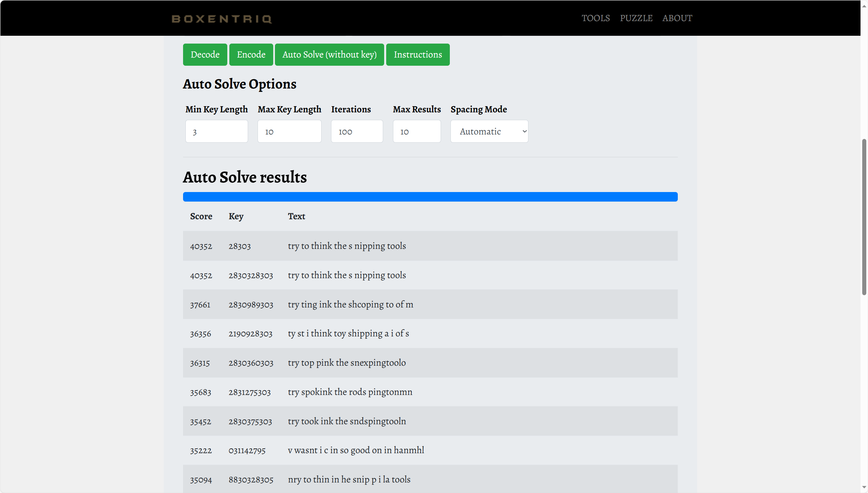Click the Boxentriq logo
The width and height of the screenshot is (868, 493).
(222, 19)
